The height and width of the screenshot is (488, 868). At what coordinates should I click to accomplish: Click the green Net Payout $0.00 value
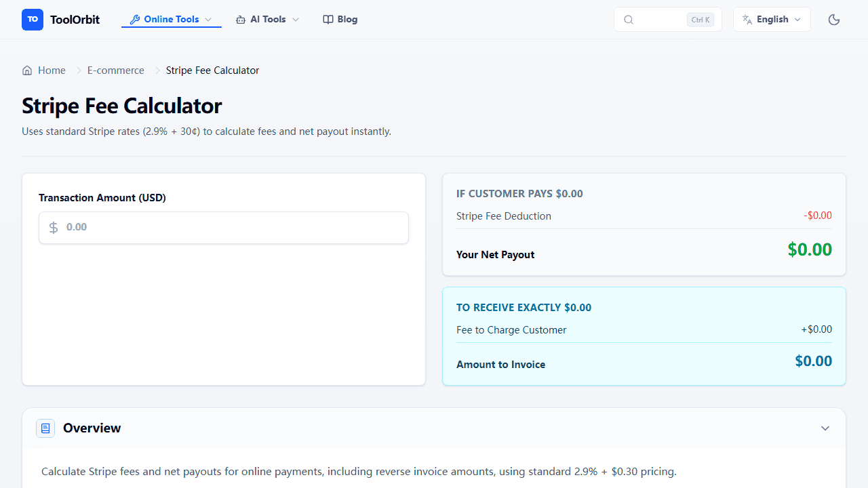810,249
